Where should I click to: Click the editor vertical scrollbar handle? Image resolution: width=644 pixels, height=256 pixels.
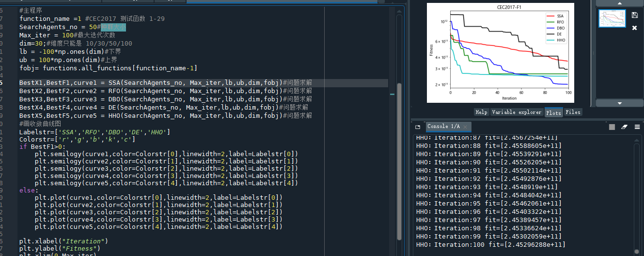[x=399, y=160]
